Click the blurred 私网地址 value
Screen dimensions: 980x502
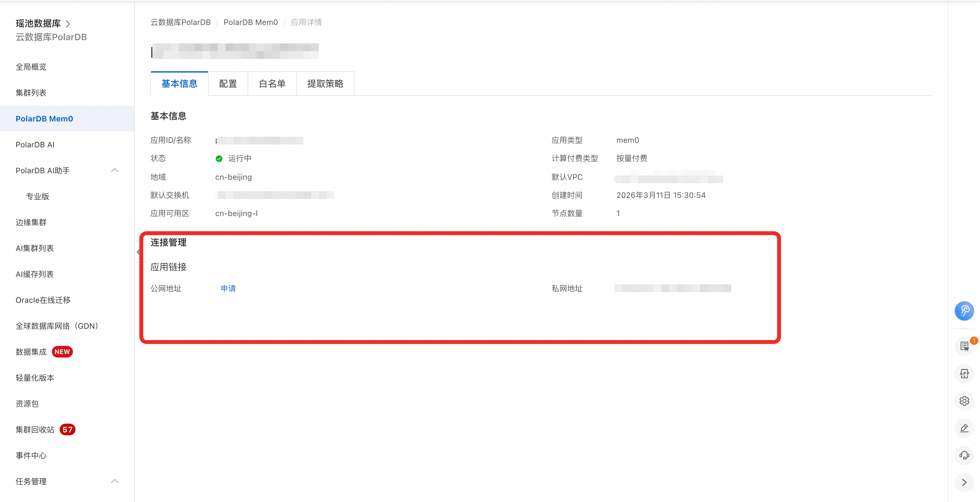(672, 288)
